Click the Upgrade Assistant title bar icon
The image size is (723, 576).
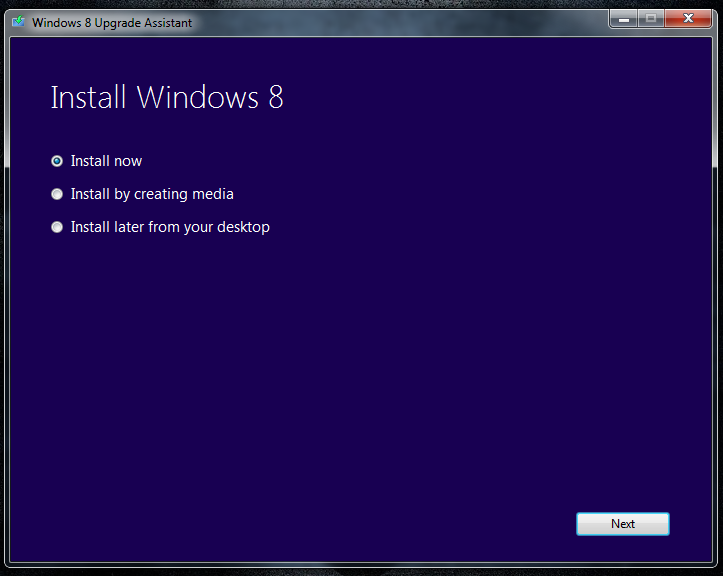[18, 22]
